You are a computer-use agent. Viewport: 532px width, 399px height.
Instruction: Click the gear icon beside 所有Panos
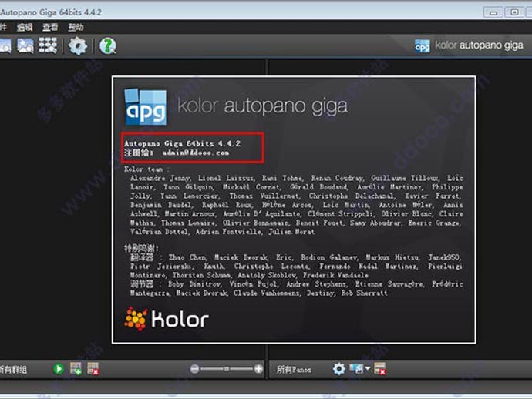(x=338, y=368)
